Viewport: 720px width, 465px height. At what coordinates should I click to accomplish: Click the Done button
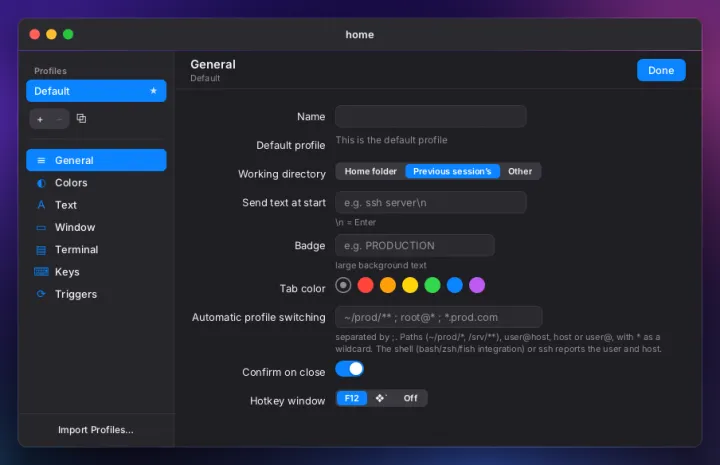[661, 70]
